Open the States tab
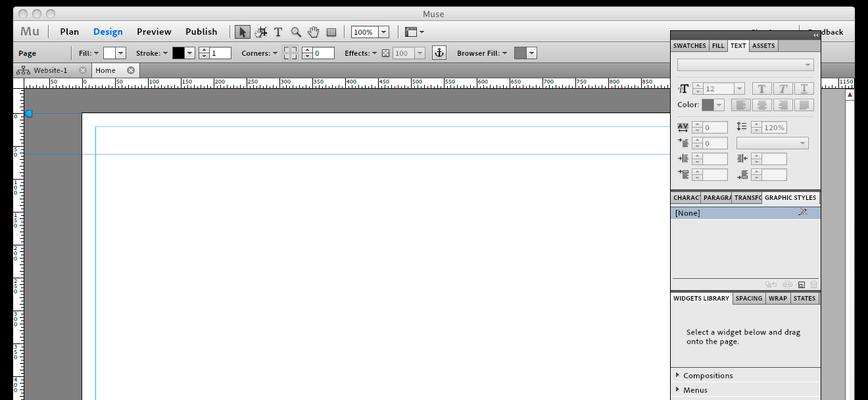Screen dimensions: 868x400 804,298
